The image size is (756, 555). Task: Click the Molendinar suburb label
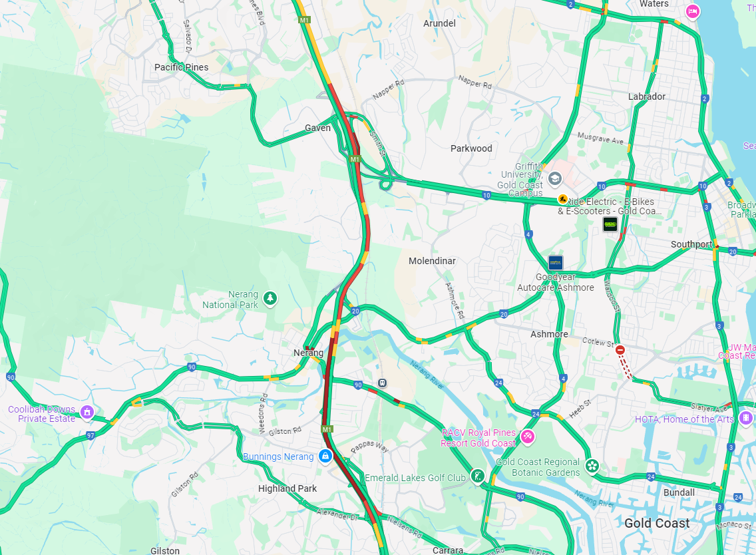pyautogui.click(x=432, y=261)
